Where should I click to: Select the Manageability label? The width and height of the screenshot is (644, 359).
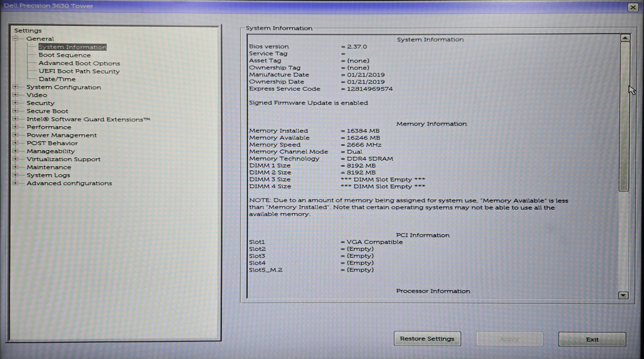pyautogui.click(x=51, y=151)
